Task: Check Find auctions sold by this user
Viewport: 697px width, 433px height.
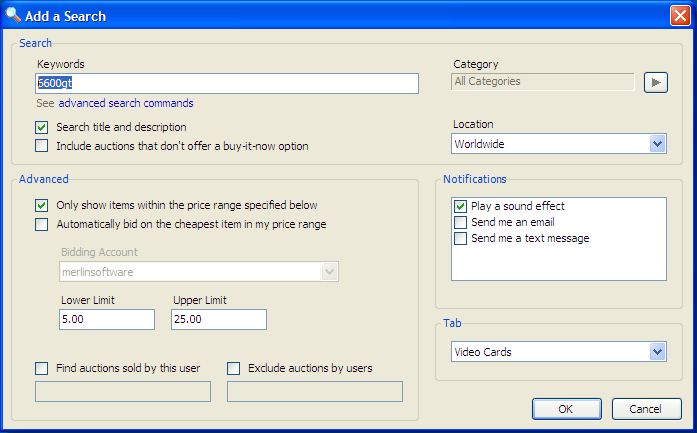Action: tap(42, 368)
